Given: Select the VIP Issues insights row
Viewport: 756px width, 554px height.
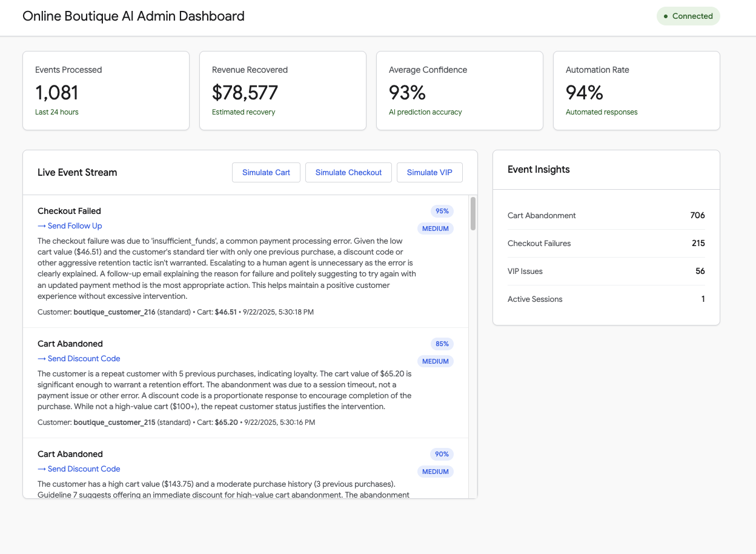Looking at the screenshot, I should pos(606,272).
